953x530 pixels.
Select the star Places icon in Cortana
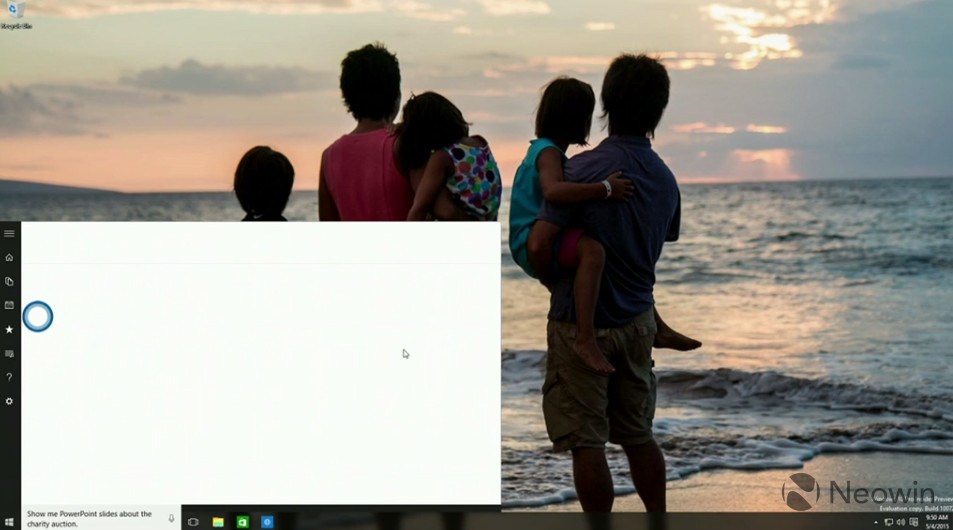[x=9, y=329]
